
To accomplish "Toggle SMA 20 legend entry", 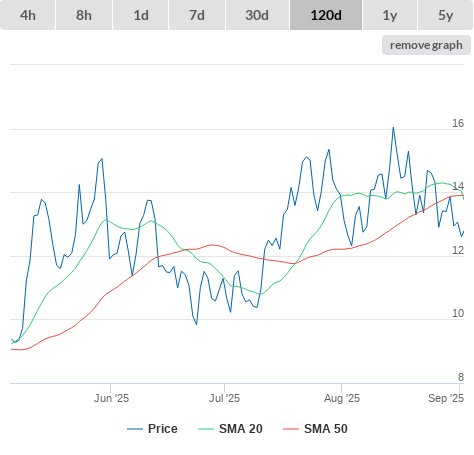I will tap(230, 429).
